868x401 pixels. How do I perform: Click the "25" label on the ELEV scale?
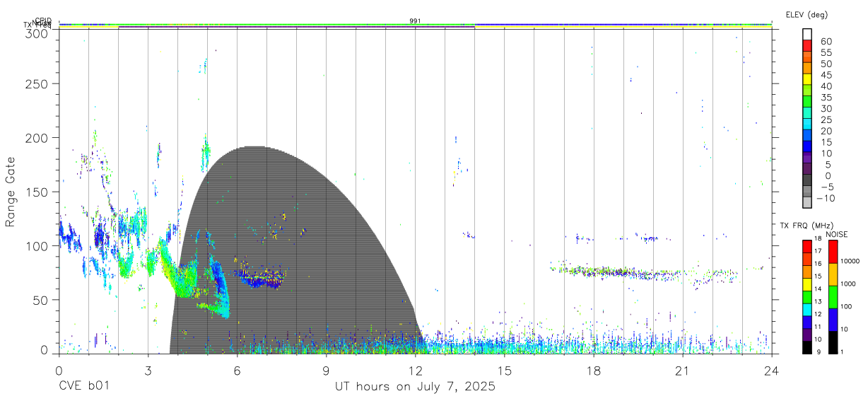click(x=826, y=120)
